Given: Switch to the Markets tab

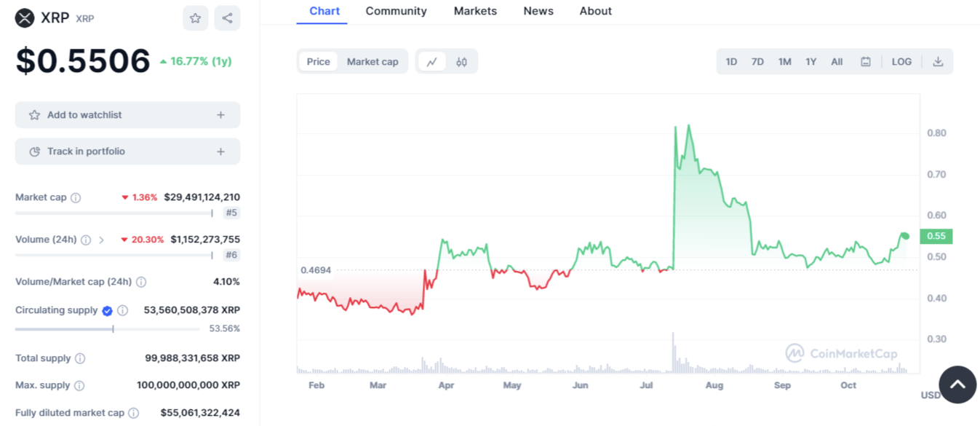Looking at the screenshot, I should (475, 11).
